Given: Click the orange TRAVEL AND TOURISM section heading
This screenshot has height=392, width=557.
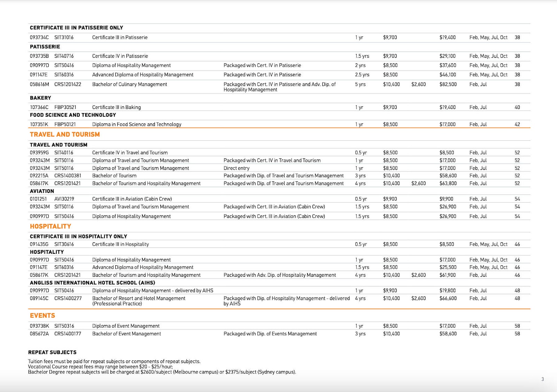Looking at the screenshot, I should coord(65,134).
